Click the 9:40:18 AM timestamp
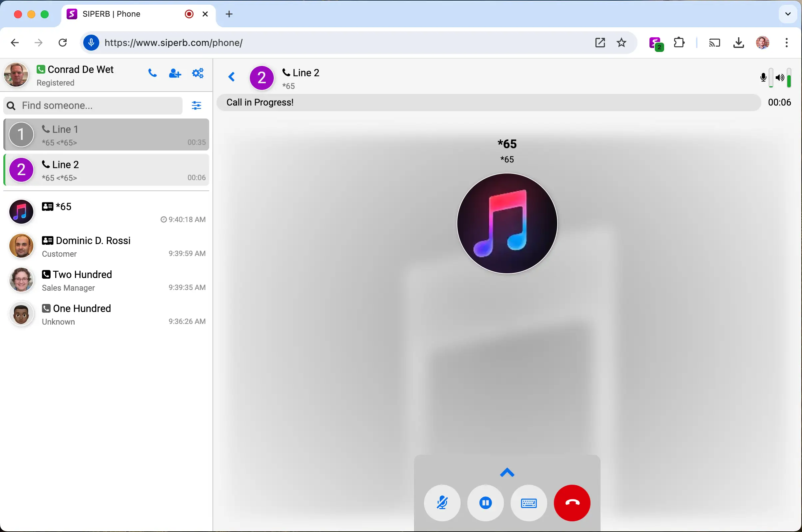This screenshot has width=802, height=532. click(x=187, y=220)
